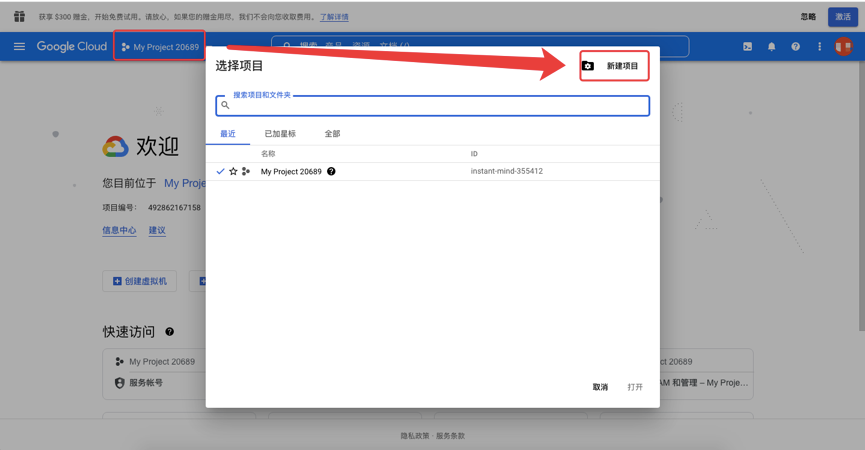Select the 最近 tab
This screenshot has height=450, width=865.
tap(228, 134)
